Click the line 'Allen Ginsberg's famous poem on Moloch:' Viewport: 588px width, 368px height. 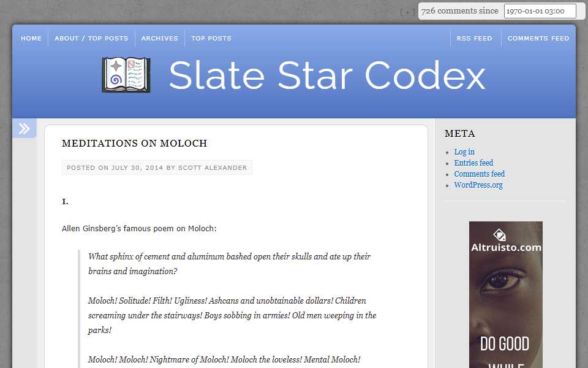pos(139,228)
